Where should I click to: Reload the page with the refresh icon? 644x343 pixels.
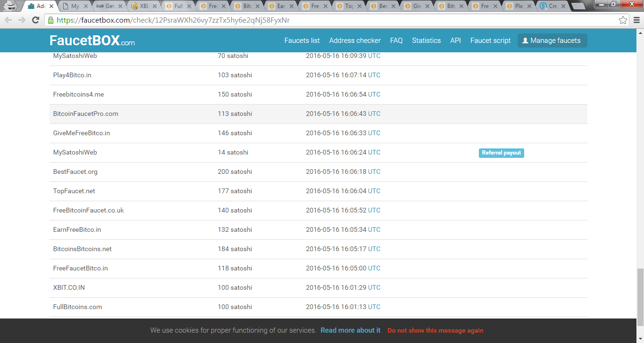(x=35, y=20)
